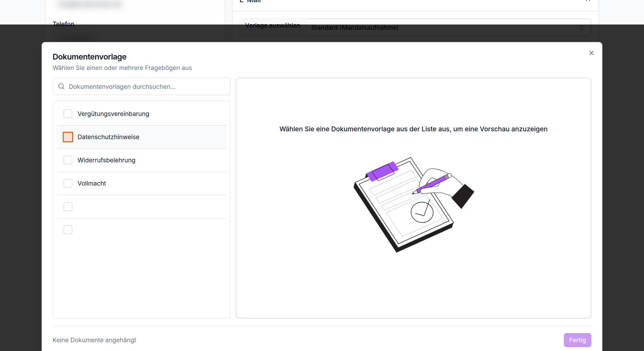This screenshot has width=644, height=351.
Task: Focus the Dokumentenvorlagen durchsuchen search field
Action: pyautogui.click(x=142, y=87)
